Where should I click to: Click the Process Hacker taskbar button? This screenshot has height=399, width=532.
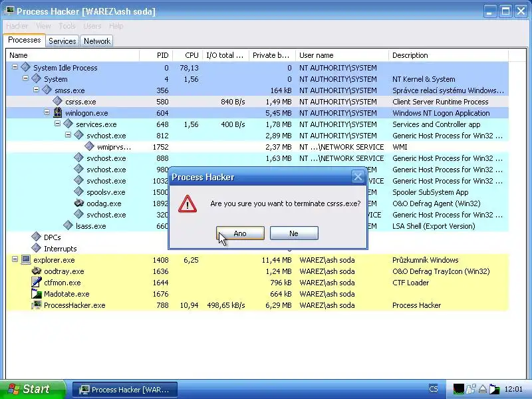point(125,390)
